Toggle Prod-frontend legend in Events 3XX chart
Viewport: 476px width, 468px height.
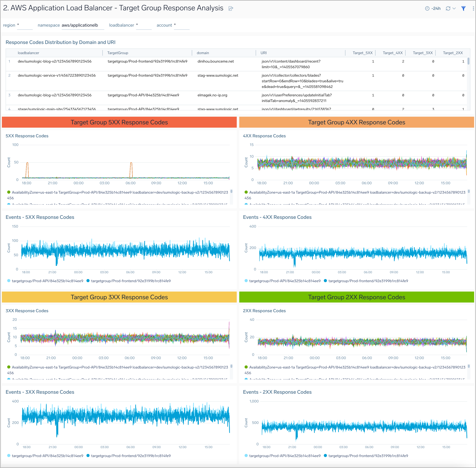pos(128,456)
